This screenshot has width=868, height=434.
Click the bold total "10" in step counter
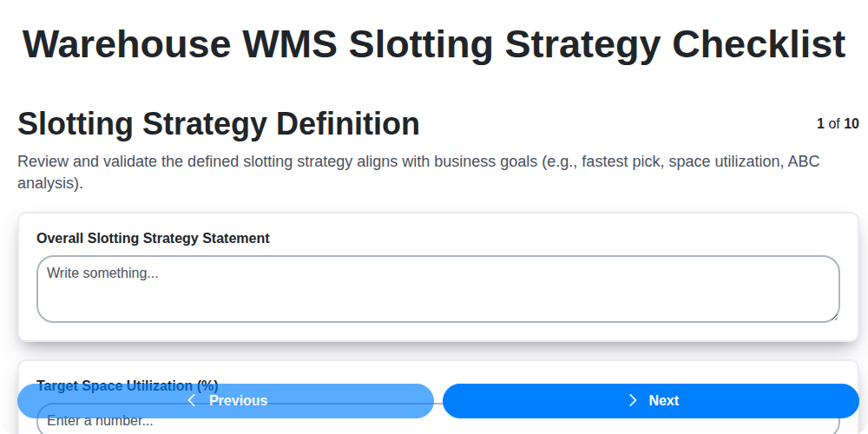coord(852,123)
